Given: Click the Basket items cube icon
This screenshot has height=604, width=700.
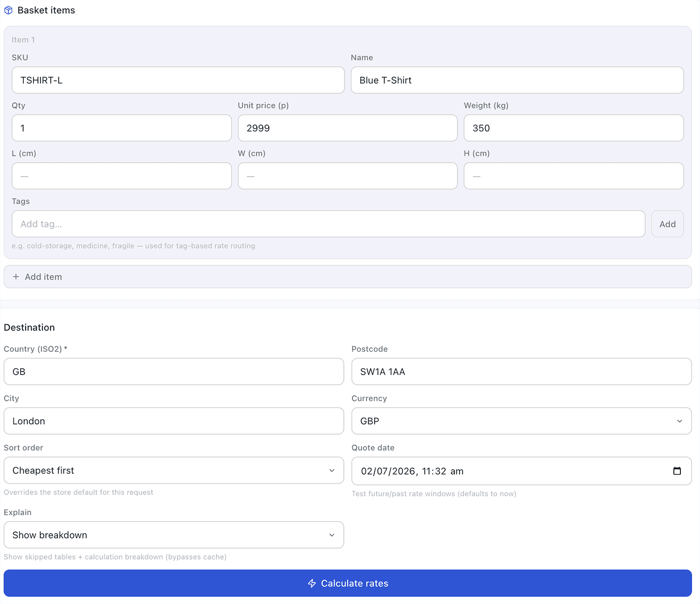Looking at the screenshot, I should point(8,10).
